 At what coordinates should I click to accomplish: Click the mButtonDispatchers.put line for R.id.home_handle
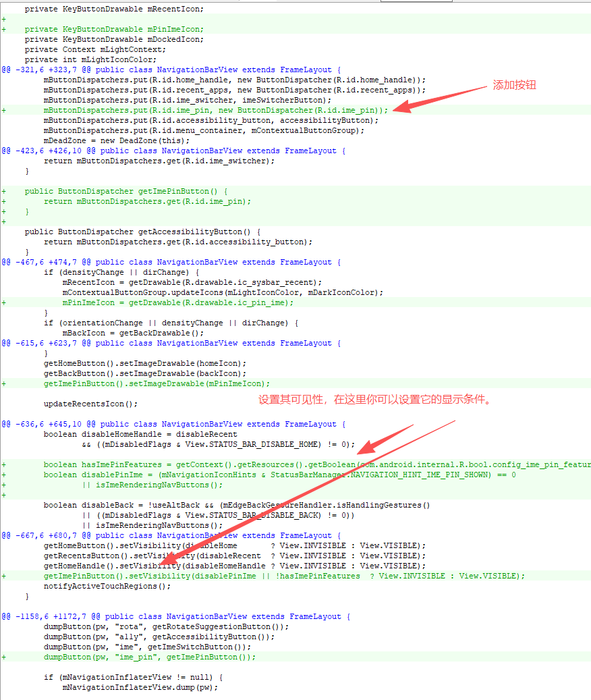click(235, 80)
